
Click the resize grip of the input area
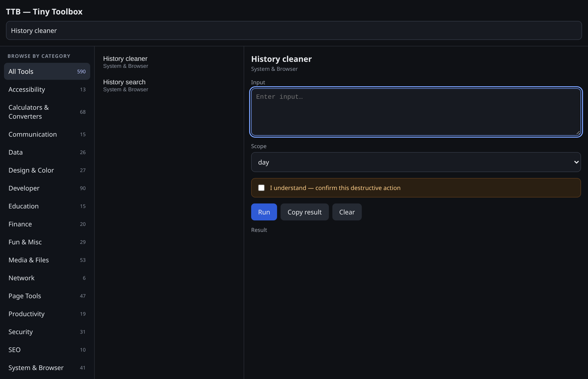pos(578,133)
